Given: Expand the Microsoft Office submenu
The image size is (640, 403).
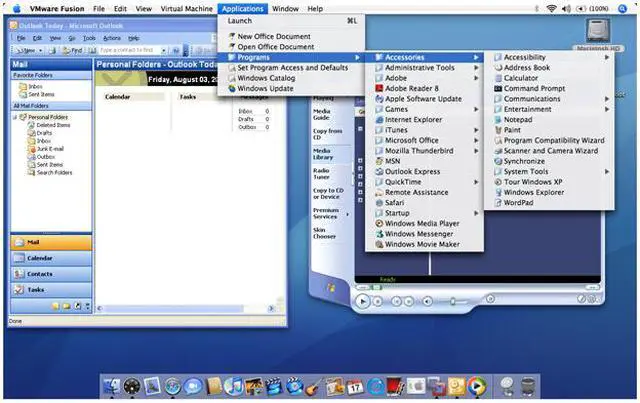Looking at the screenshot, I should (424, 140).
